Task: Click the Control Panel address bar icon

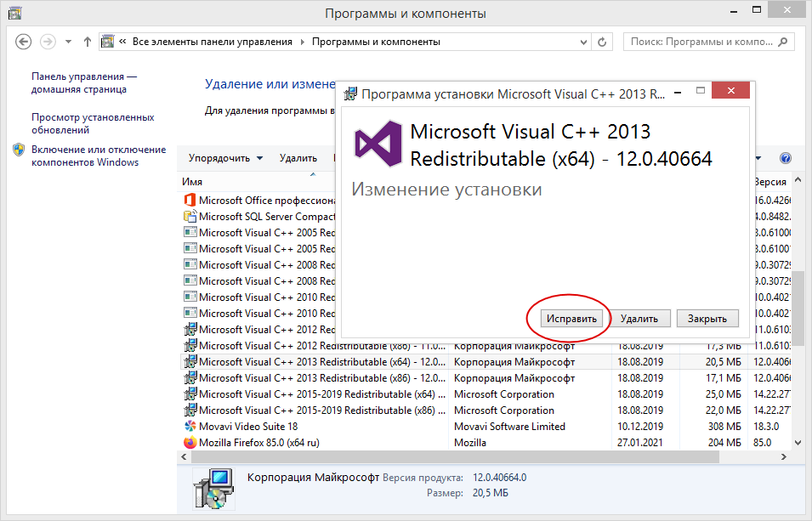Action: point(108,42)
